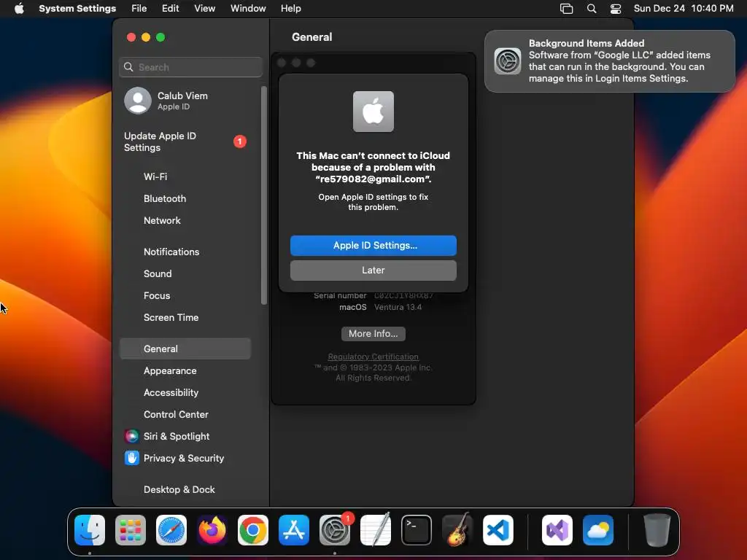The height and width of the screenshot is (560, 747).
Task: Open Launchpad from the Dock
Action: (131, 530)
